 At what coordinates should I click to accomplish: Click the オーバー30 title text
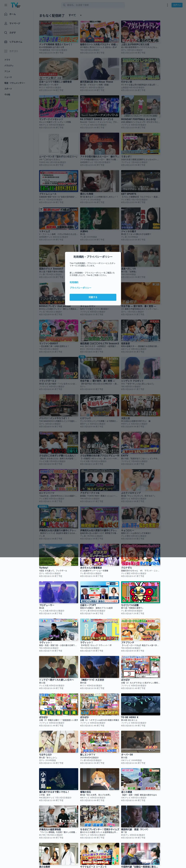[x=127, y=755]
